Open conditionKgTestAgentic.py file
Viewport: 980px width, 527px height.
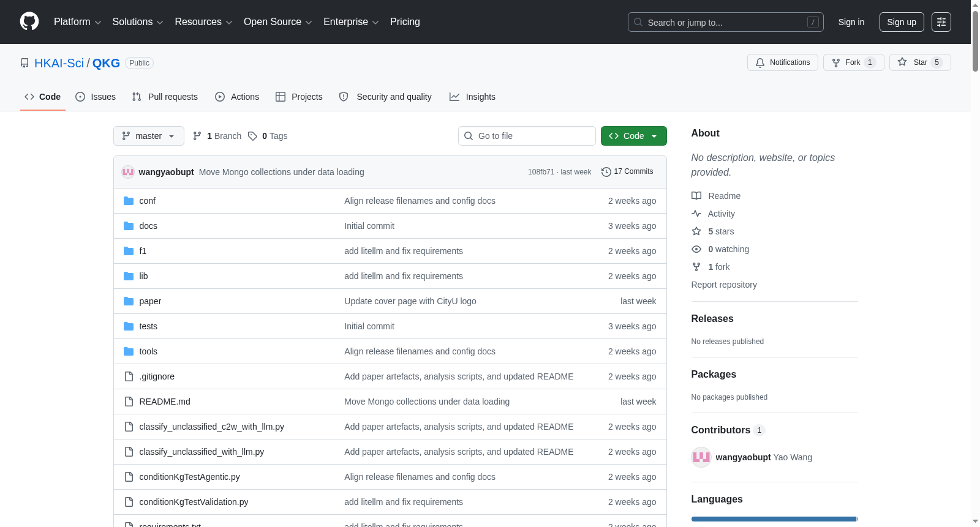[x=189, y=477]
